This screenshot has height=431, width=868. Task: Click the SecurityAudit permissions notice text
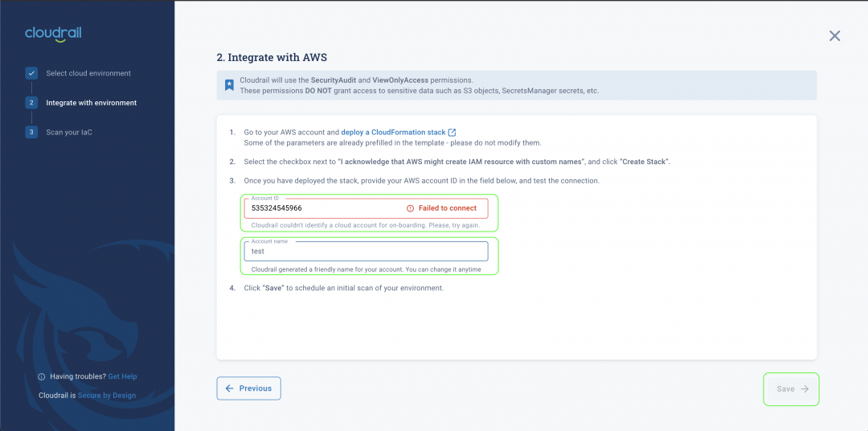(357, 80)
